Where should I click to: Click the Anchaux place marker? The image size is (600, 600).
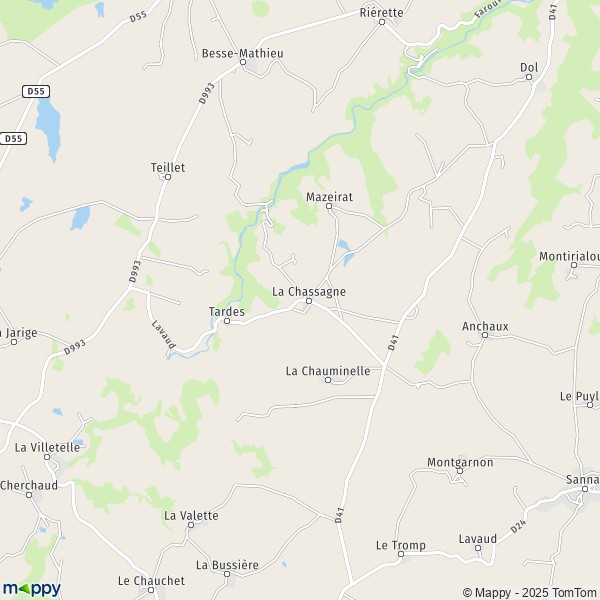coord(485,335)
